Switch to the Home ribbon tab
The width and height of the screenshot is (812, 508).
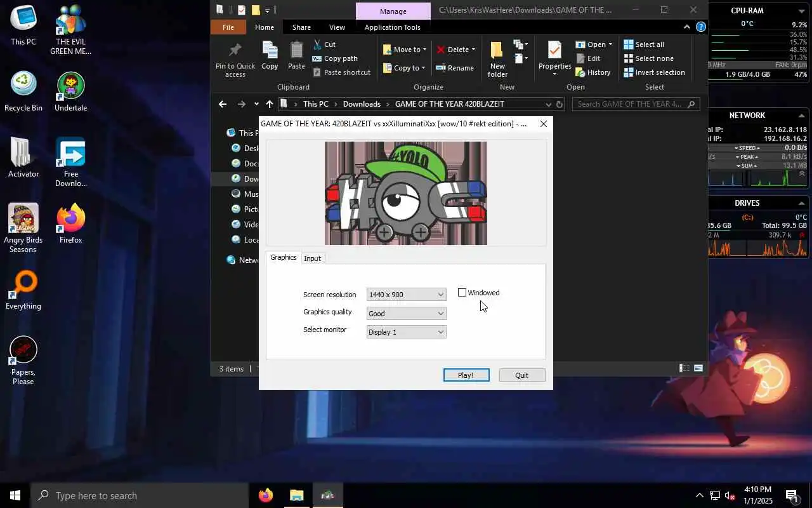coord(265,27)
